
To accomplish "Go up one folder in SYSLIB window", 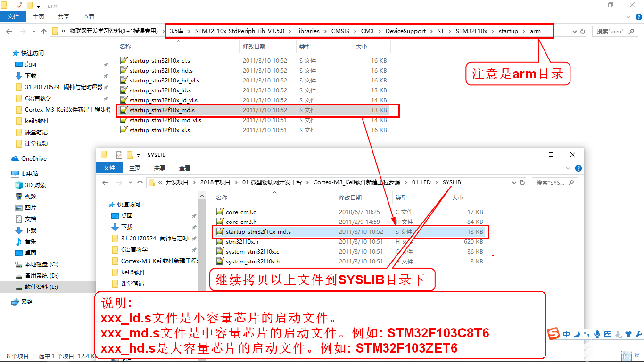I will tap(140, 182).
